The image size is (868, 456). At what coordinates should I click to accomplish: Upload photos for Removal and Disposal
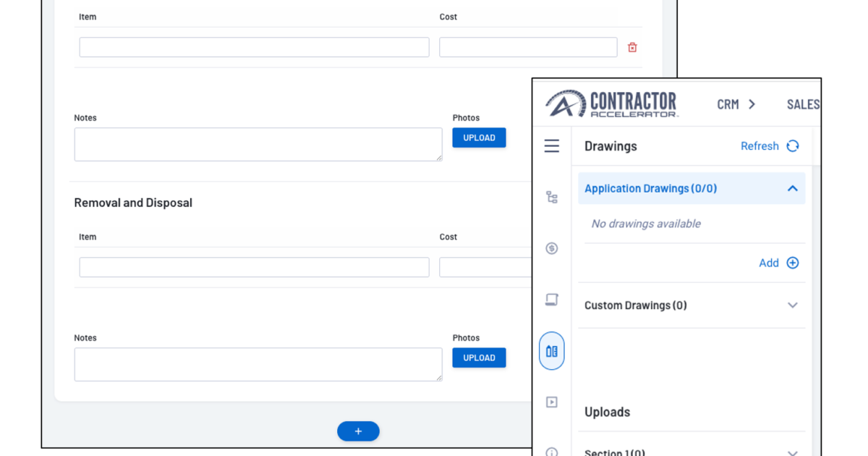pyautogui.click(x=479, y=358)
